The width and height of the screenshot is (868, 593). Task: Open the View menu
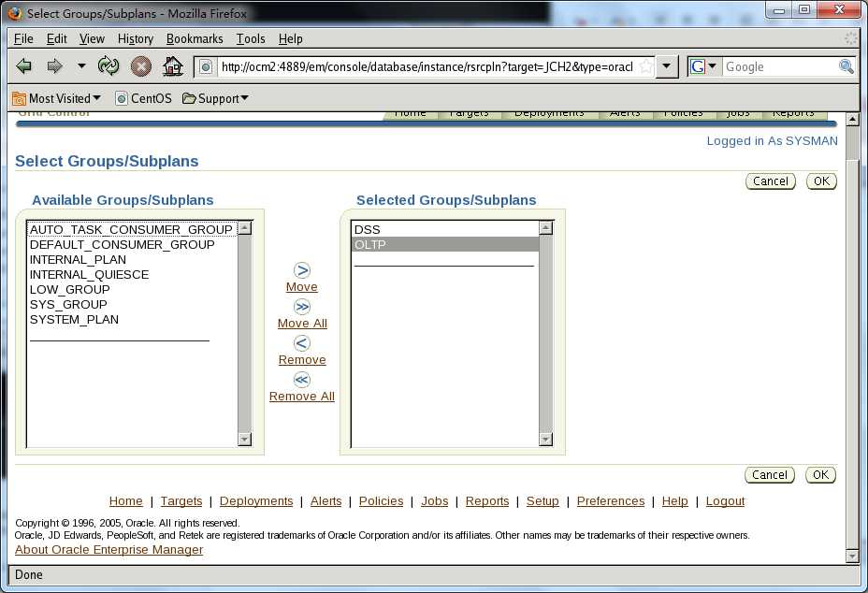pos(92,38)
